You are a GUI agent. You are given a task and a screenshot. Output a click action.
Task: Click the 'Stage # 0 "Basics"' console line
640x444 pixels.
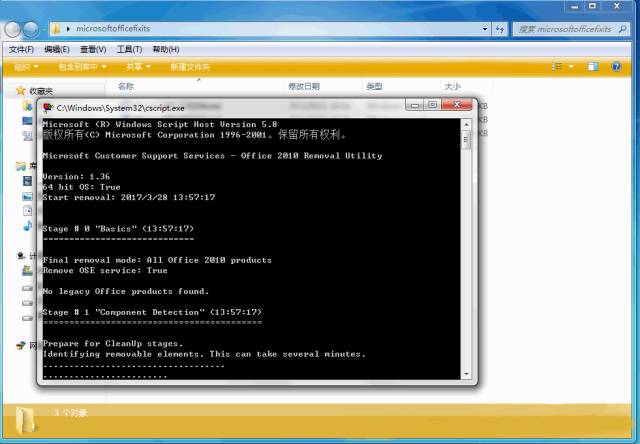pos(118,229)
